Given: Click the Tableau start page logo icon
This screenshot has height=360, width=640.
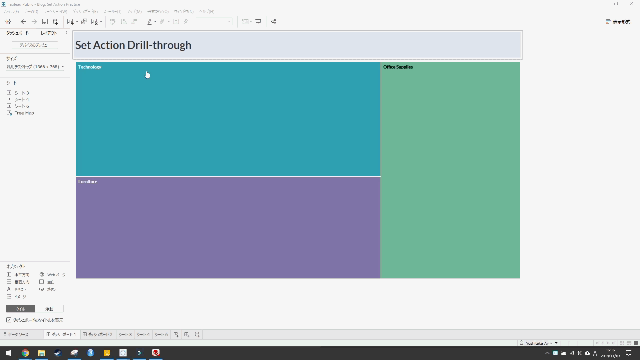Looking at the screenshot, I should pyautogui.click(x=8, y=22).
